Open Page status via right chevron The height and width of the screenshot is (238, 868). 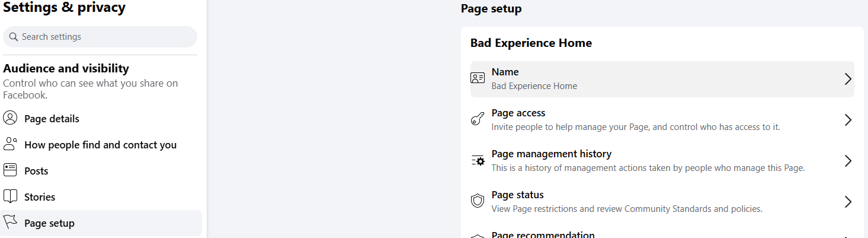848,202
